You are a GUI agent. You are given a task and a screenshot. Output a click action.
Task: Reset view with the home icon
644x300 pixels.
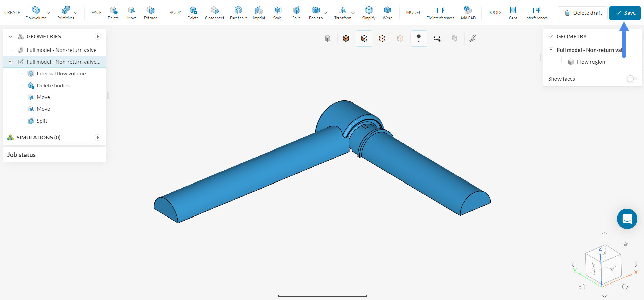(x=625, y=244)
